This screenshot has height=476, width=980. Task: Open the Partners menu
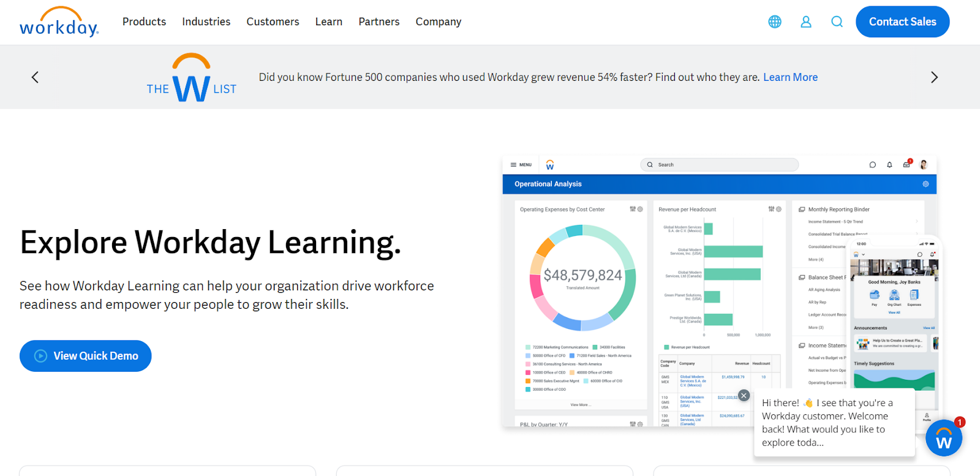pyautogui.click(x=379, y=22)
